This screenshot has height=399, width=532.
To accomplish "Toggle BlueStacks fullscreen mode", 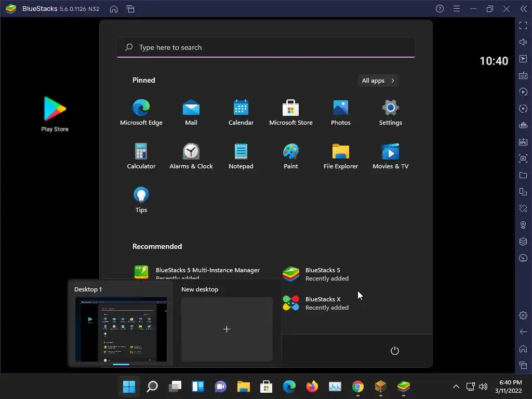I will pyautogui.click(x=523, y=25).
